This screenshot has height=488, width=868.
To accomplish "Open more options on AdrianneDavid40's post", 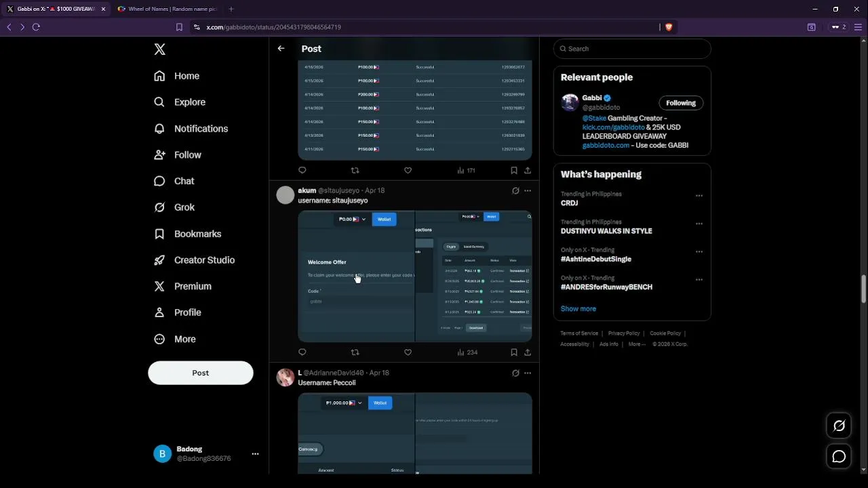I will pos(528,373).
